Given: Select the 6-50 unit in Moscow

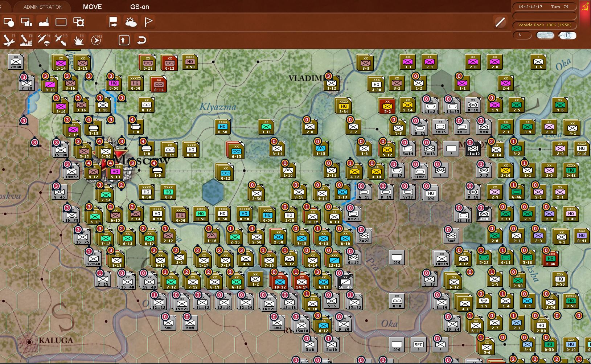Looking at the screenshot, I should [x=106, y=151].
